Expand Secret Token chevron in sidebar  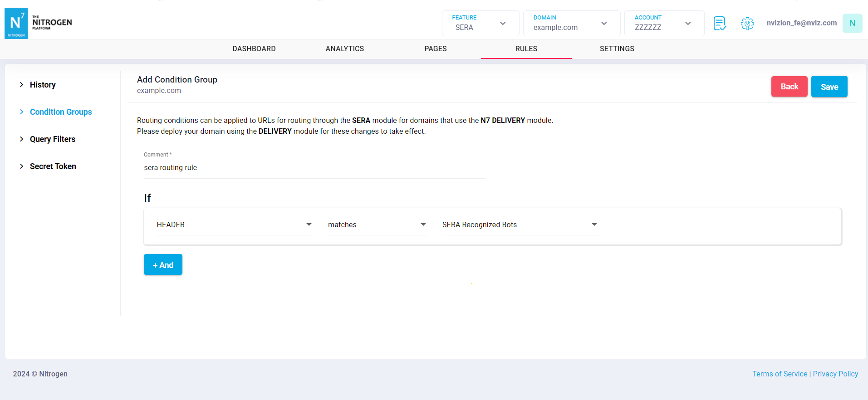pos(21,166)
